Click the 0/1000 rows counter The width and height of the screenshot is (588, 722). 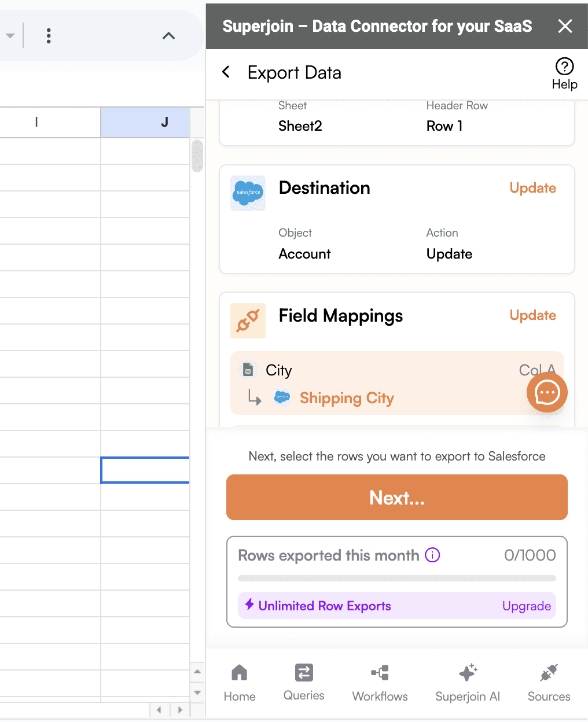pos(530,555)
